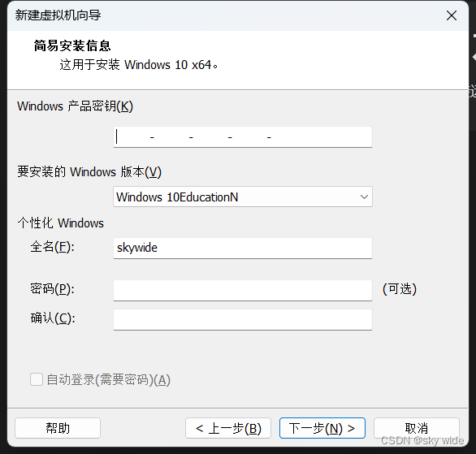
Task: Toggle the 自动登录 checkbox
Action: pos(37,379)
